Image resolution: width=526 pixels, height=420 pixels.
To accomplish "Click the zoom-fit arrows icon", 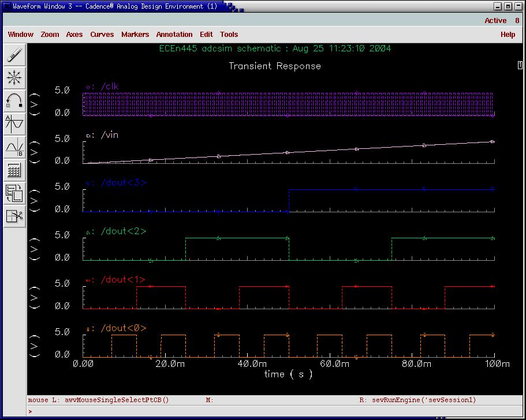I will coord(14,77).
